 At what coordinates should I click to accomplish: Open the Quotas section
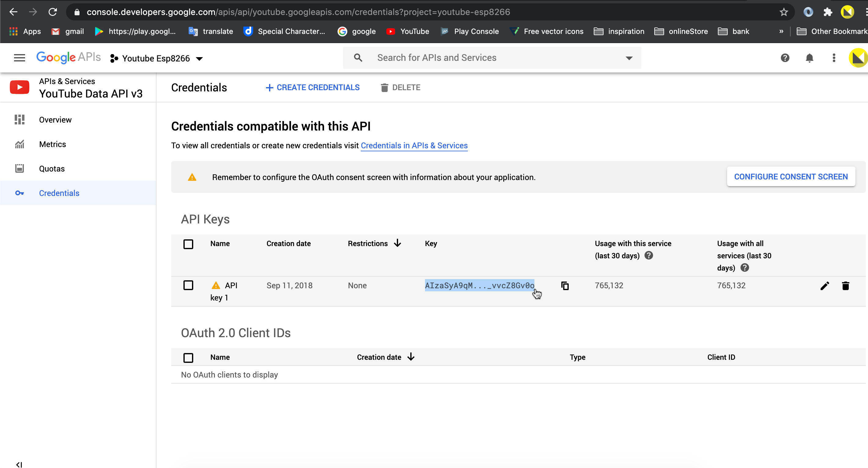(78, 168)
